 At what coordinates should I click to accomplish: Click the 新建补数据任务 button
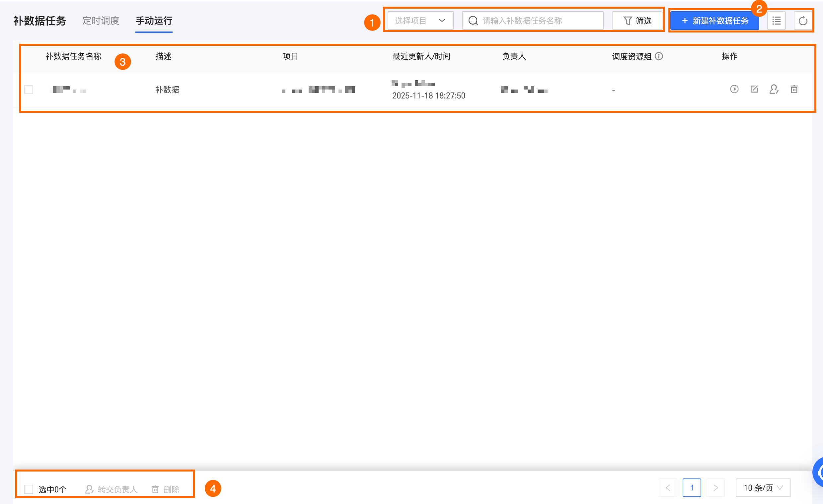coord(714,21)
